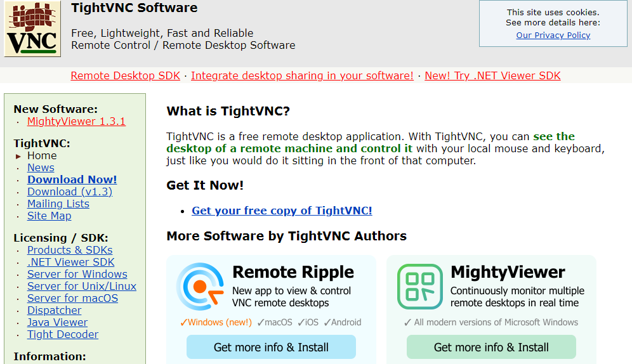Click 'New Software:' sidebar heading
This screenshot has width=632, height=364.
point(56,109)
